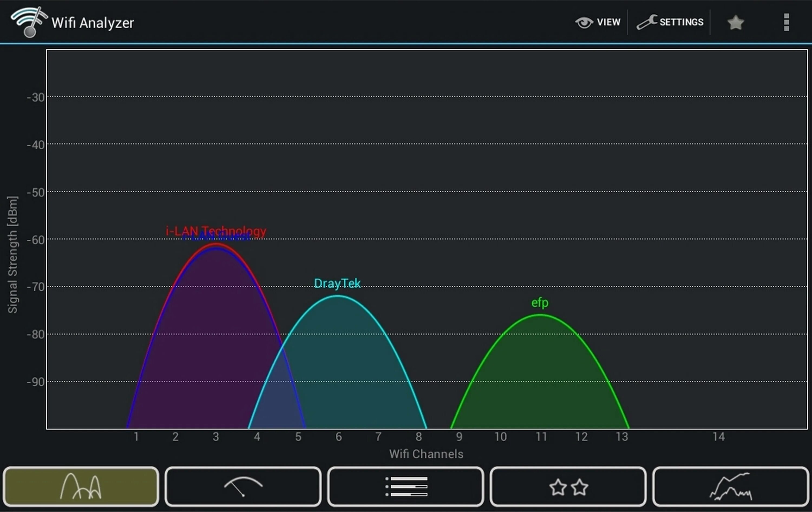Open the access point list view

coord(406,486)
